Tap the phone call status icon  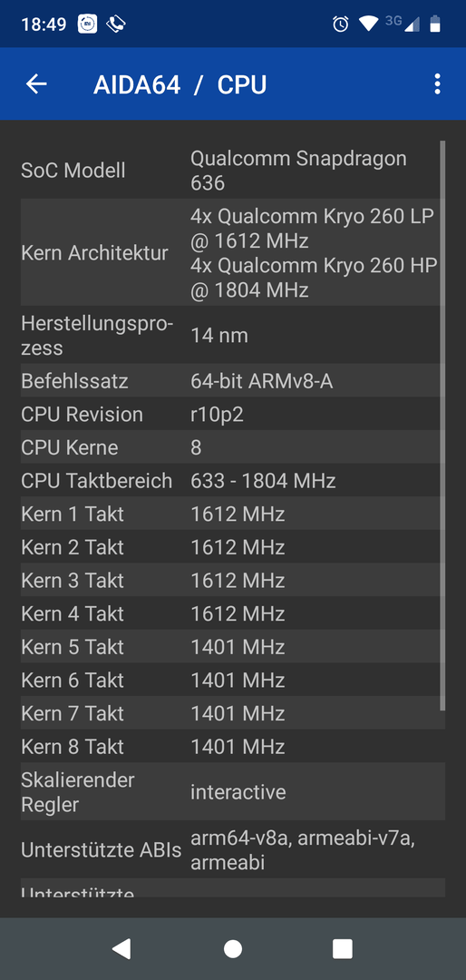tap(115, 24)
